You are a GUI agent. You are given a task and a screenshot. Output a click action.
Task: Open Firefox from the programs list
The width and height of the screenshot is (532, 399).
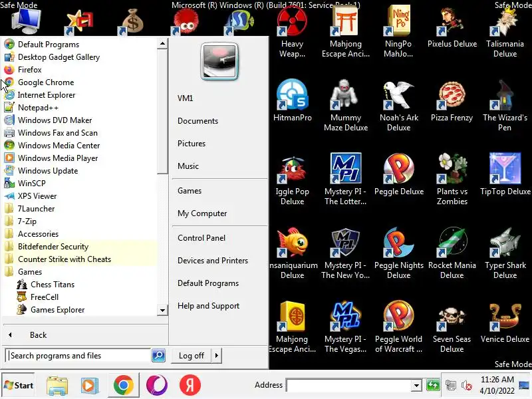(29, 70)
